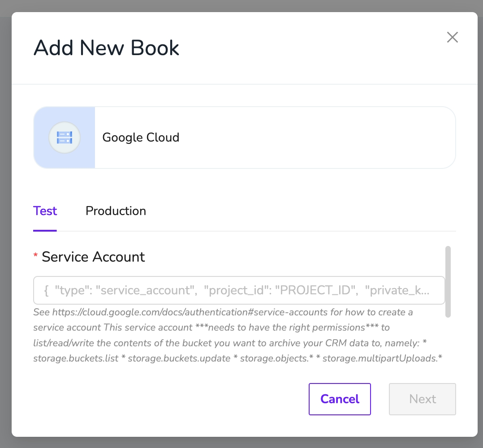Image resolution: width=483 pixels, height=448 pixels.
Task: Focus the Service Account input field
Action: click(239, 290)
